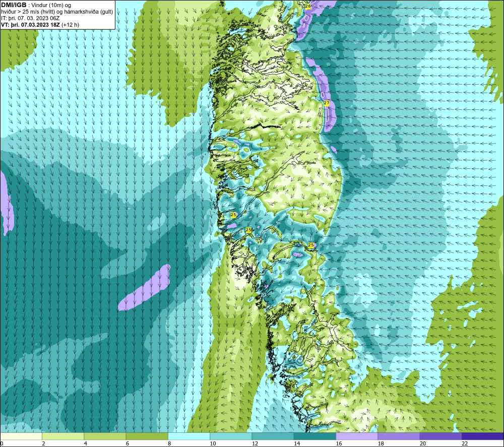Pick the 16–18 m/s lavender legend swatch

[357, 436]
